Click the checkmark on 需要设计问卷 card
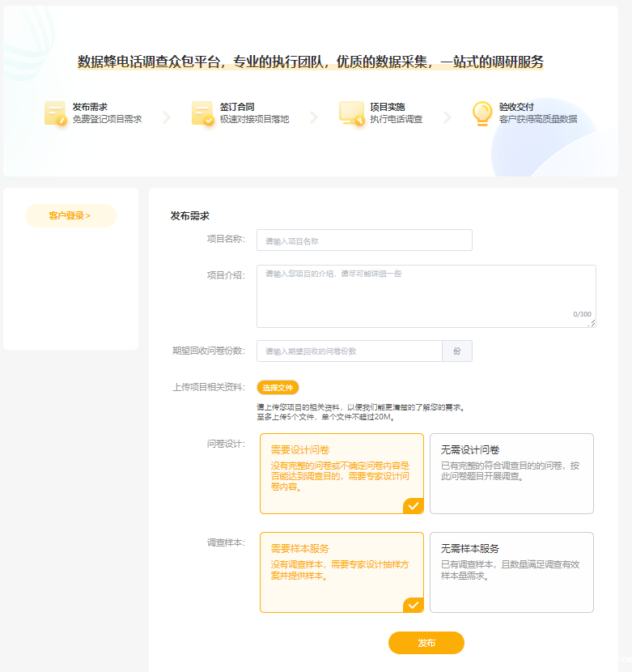Screen dimensions: 632x672 [x=414, y=506]
